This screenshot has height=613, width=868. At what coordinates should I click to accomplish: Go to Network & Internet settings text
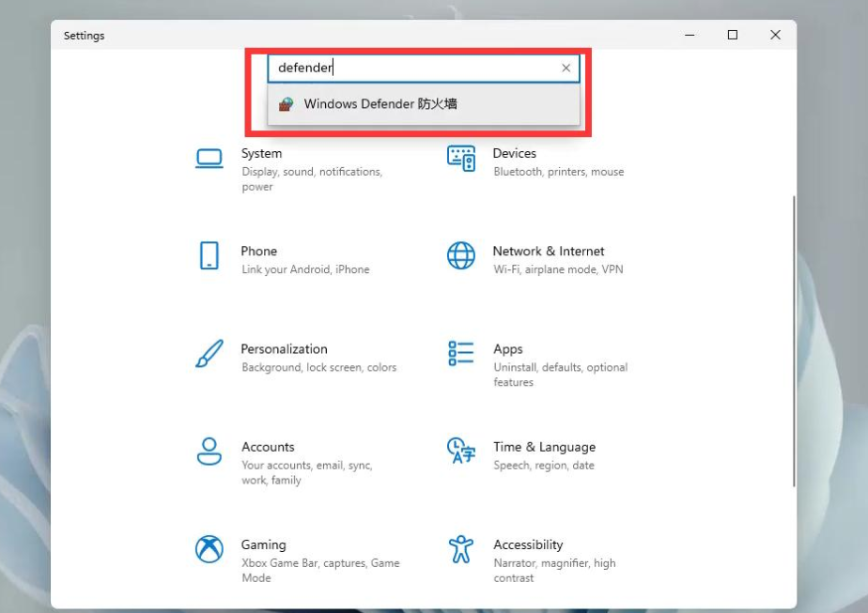pos(548,251)
